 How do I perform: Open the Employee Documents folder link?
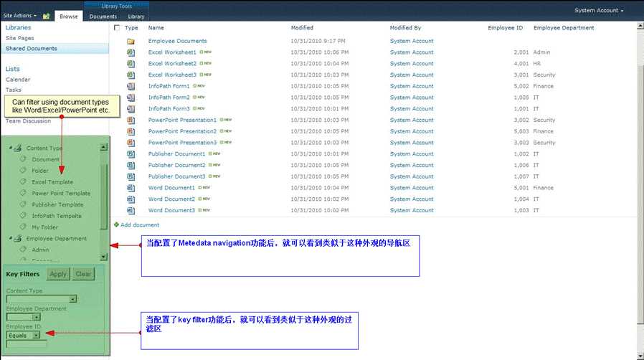[177, 41]
